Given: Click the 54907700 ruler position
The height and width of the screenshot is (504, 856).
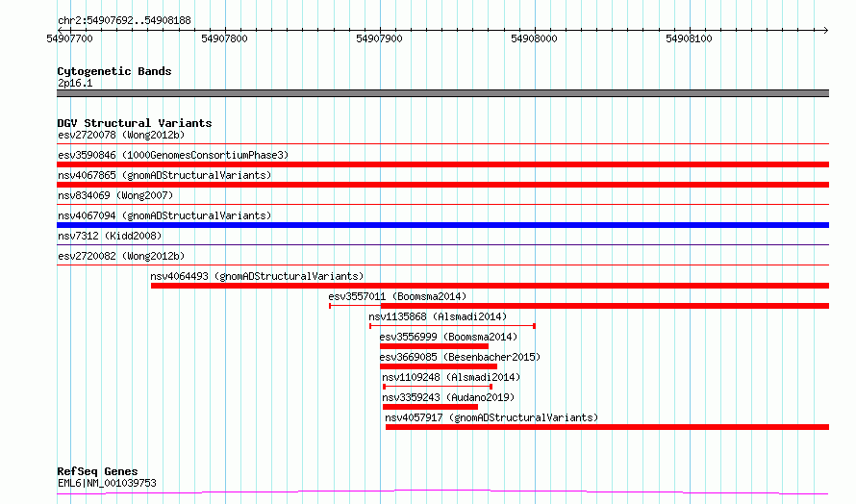Looking at the screenshot, I should click(70, 38).
